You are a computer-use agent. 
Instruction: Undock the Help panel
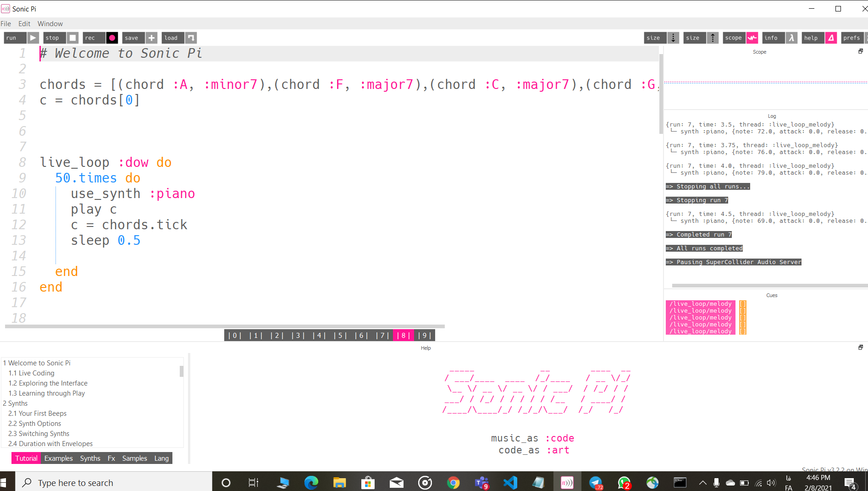point(861,348)
